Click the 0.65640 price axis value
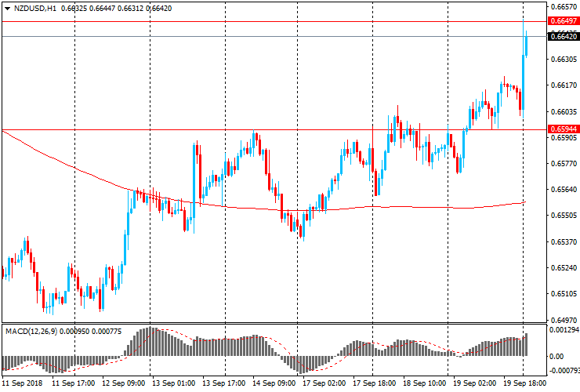 pos(564,190)
